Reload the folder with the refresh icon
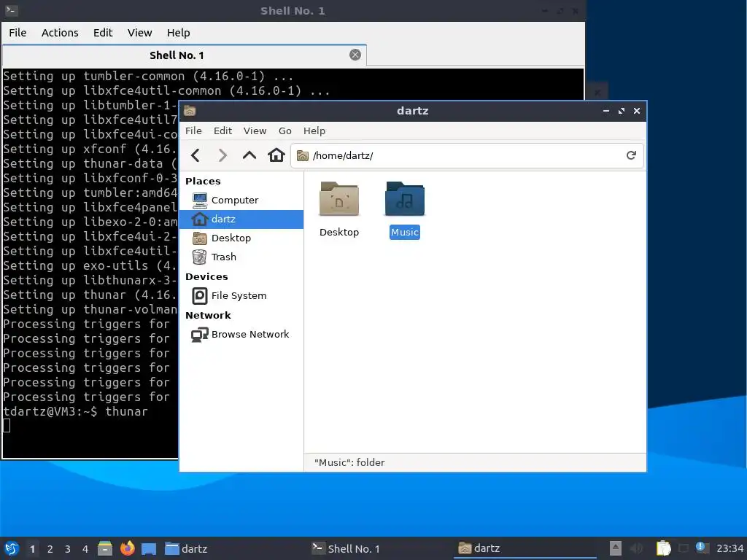 coord(631,155)
